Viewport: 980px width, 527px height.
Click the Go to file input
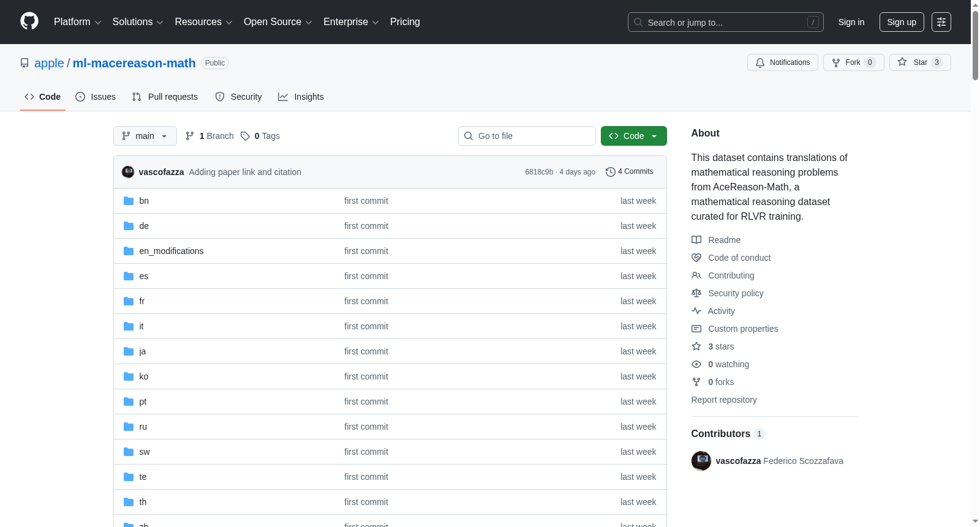click(x=527, y=136)
